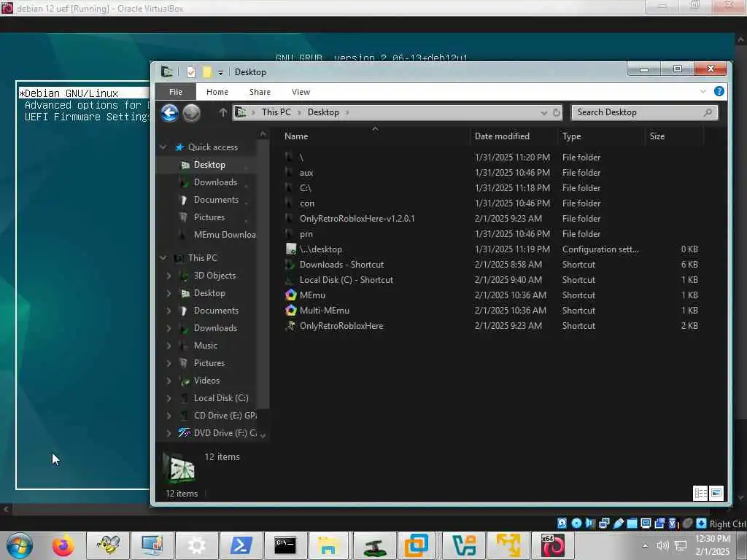Select MEmu Download in Quick access
This screenshot has height=560, width=747.
tap(225, 235)
